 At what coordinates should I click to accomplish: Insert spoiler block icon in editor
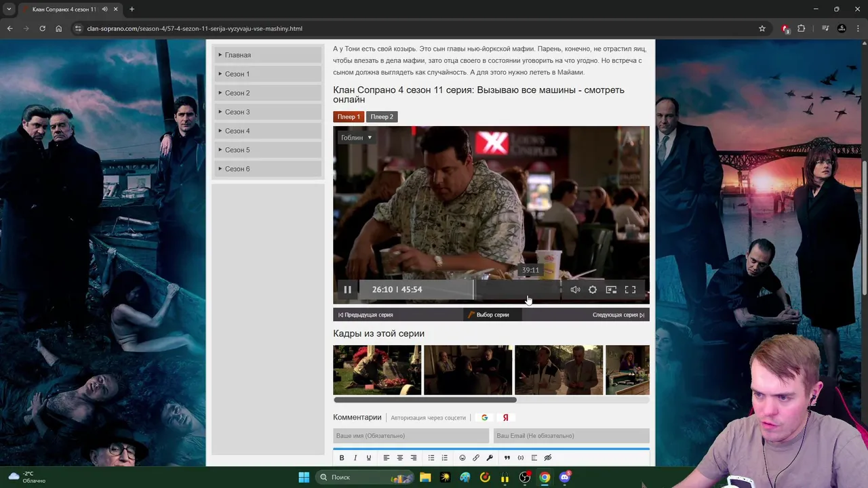point(534,457)
